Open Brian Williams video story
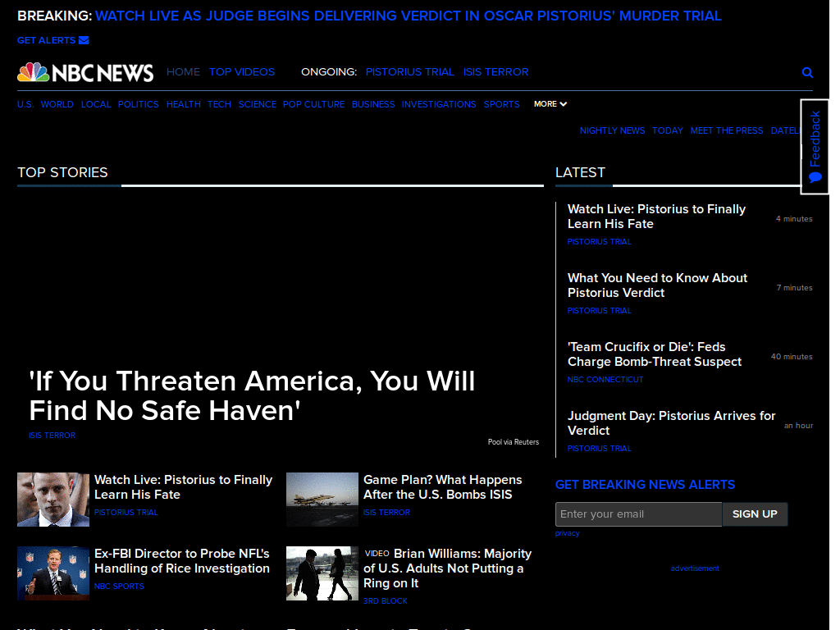The height and width of the screenshot is (630, 840). pos(447,568)
